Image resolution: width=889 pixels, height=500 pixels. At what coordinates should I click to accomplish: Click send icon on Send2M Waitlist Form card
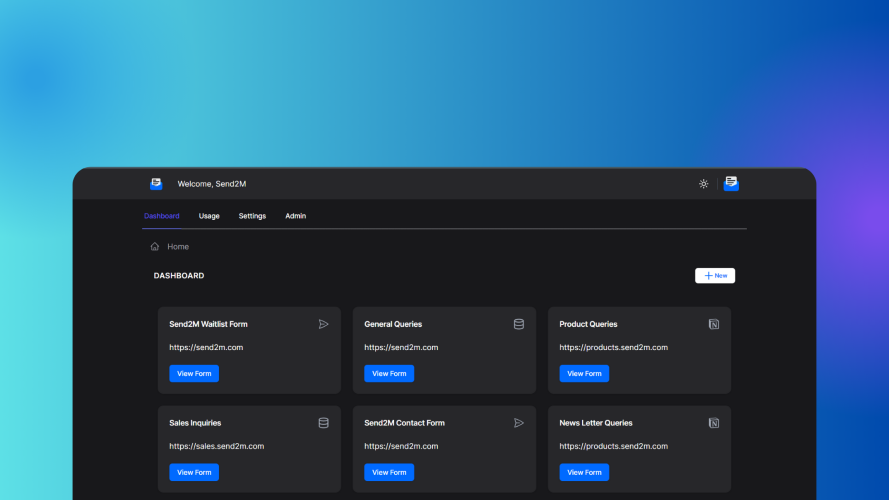(323, 324)
